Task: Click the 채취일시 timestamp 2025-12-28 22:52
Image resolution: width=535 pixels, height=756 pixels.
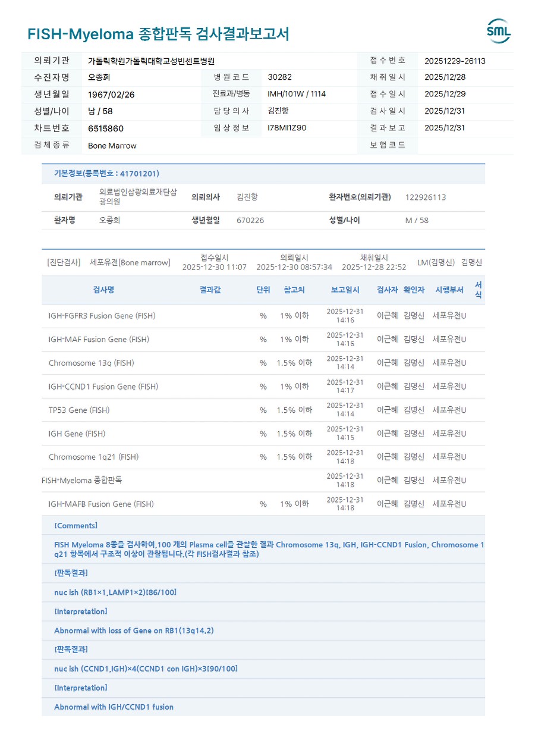Action: point(374,267)
